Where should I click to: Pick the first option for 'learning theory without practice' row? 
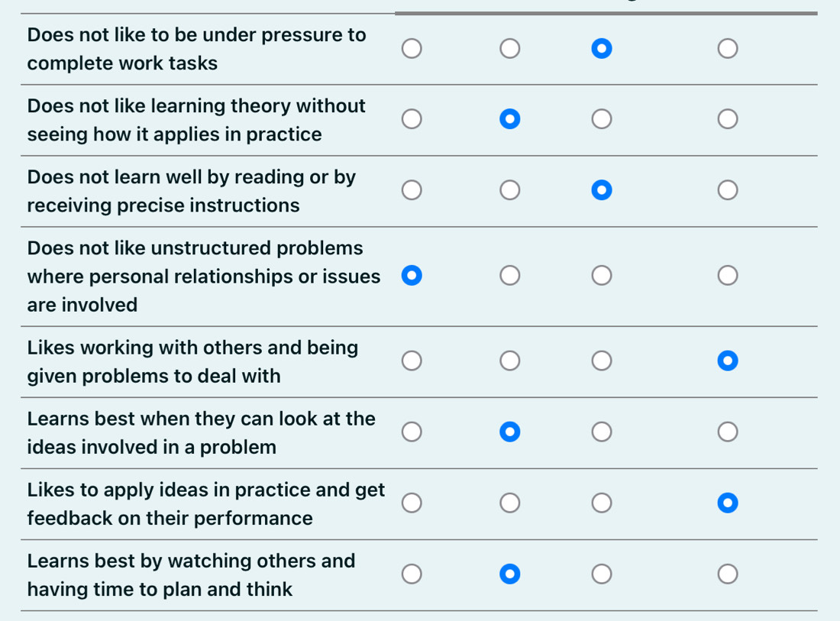tap(412, 119)
